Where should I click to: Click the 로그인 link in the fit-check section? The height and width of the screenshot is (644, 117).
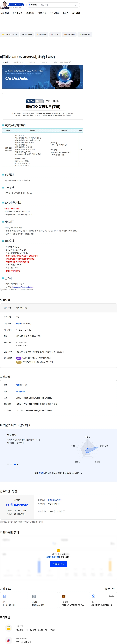click(x=41, y=473)
